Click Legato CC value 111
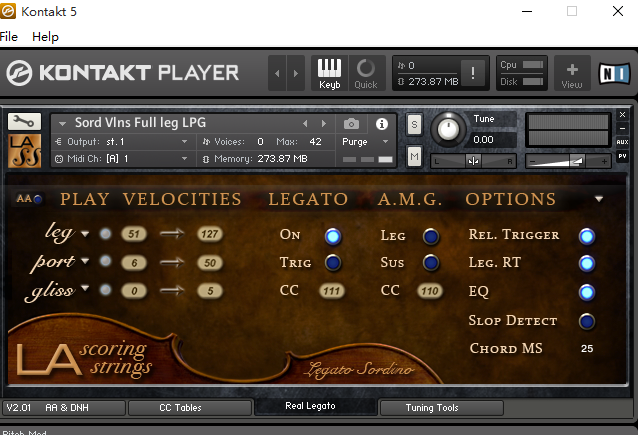This screenshot has height=435, width=638. [332, 291]
